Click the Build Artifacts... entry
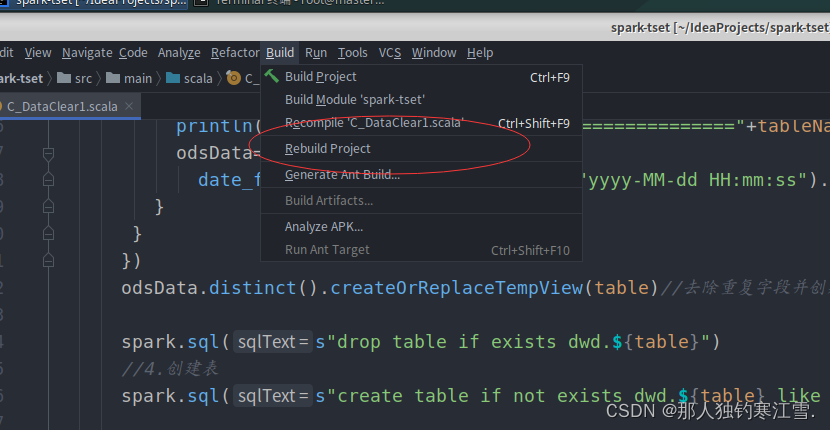This screenshot has height=430, width=830. pyautogui.click(x=421, y=201)
